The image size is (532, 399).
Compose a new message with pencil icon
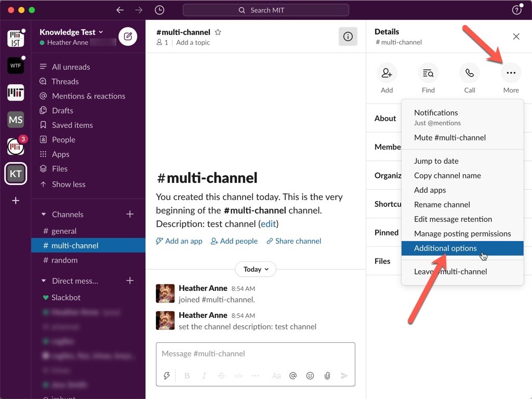[128, 36]
